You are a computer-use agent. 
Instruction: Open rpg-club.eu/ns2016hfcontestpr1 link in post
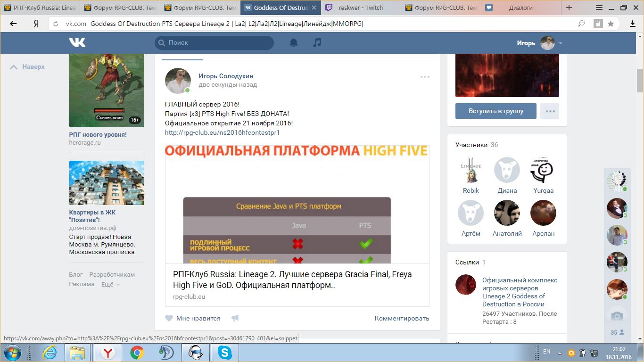223,132
